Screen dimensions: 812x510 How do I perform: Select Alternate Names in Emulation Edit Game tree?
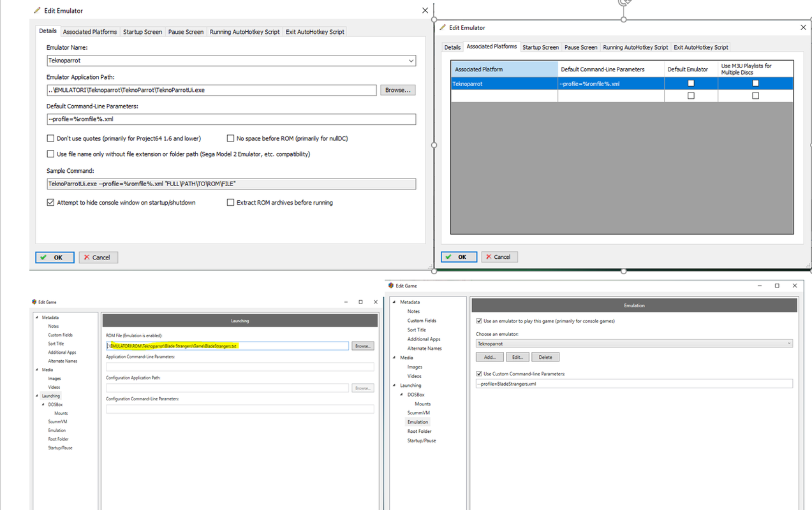(425, 349)
